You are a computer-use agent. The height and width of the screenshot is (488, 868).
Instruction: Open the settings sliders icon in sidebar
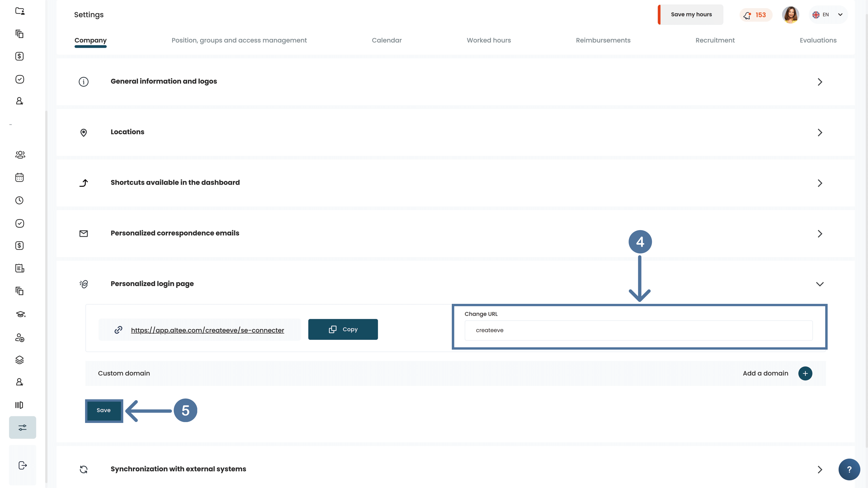pyautogui.click(x=23, y=427)
